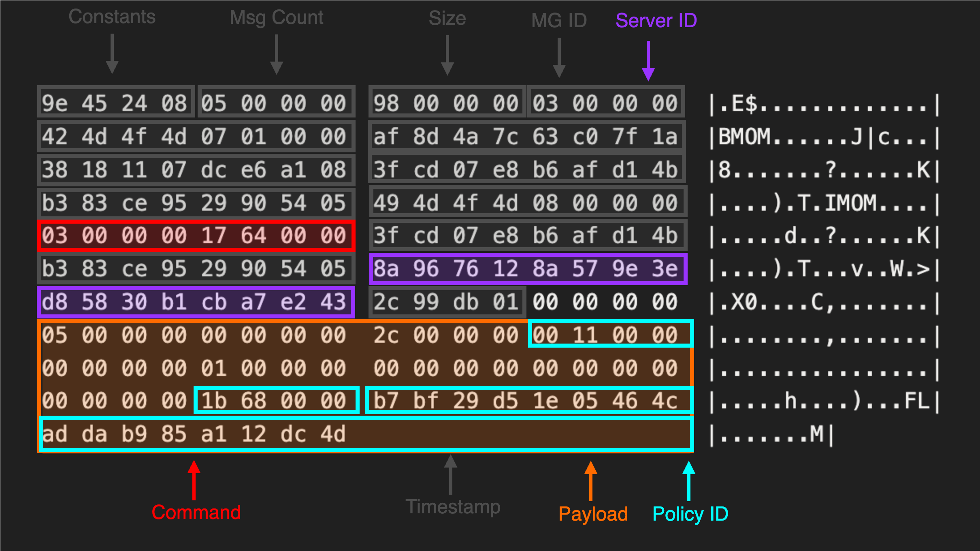980x551 pixels.
Task: Click the arrow beneath MG ID
Action: pyautogui.click(x=559, y=58)
